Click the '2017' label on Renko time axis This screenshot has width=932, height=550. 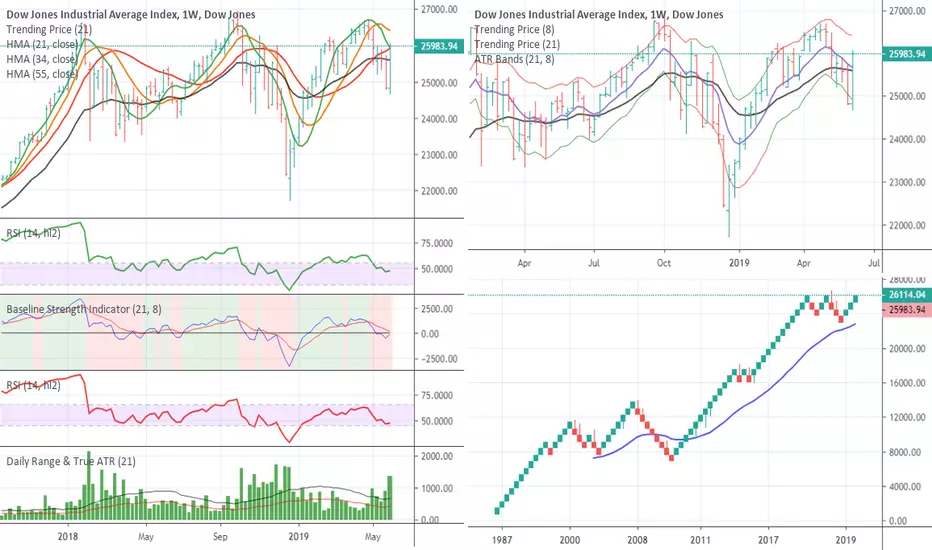(769, 540)
